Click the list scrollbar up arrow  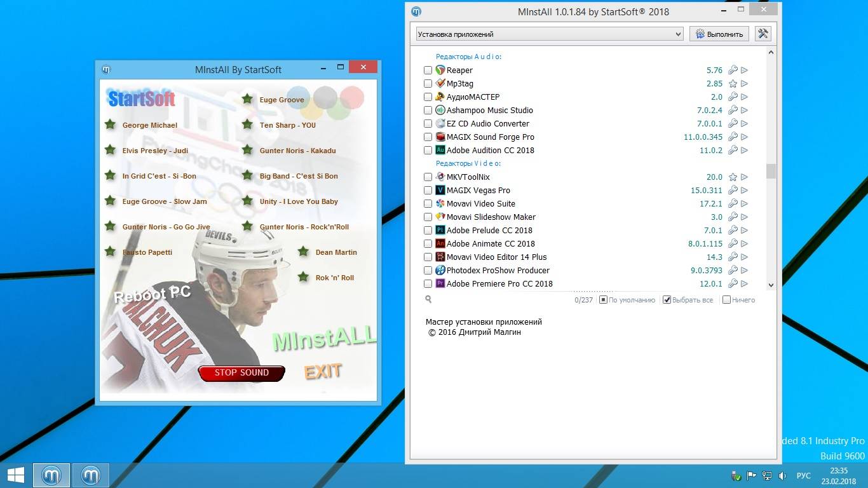click(x=771, y=53)
